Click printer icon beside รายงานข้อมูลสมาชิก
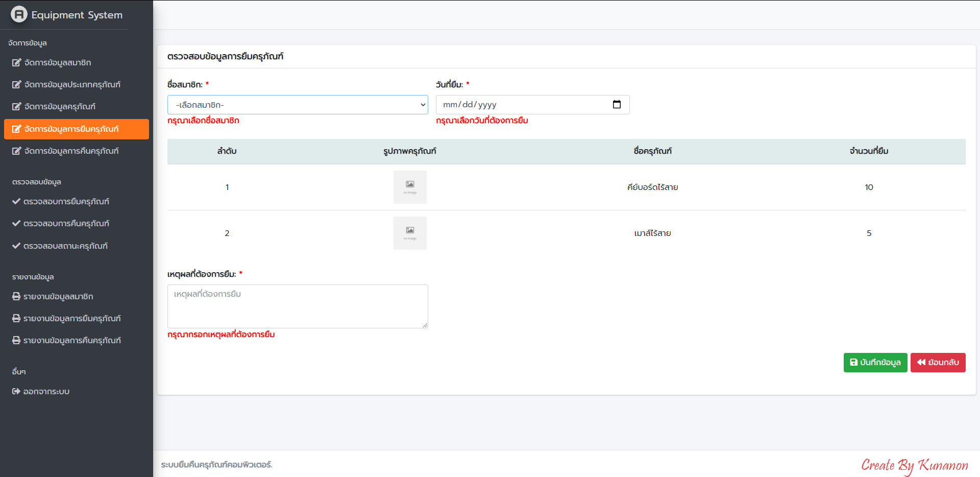This screenshot has height=477, width=980. click(16, 297)
